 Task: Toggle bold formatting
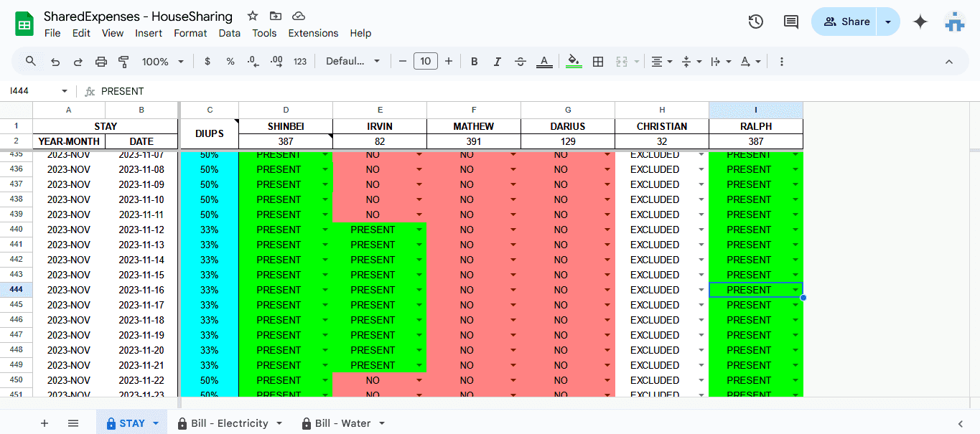coord(474,62)
